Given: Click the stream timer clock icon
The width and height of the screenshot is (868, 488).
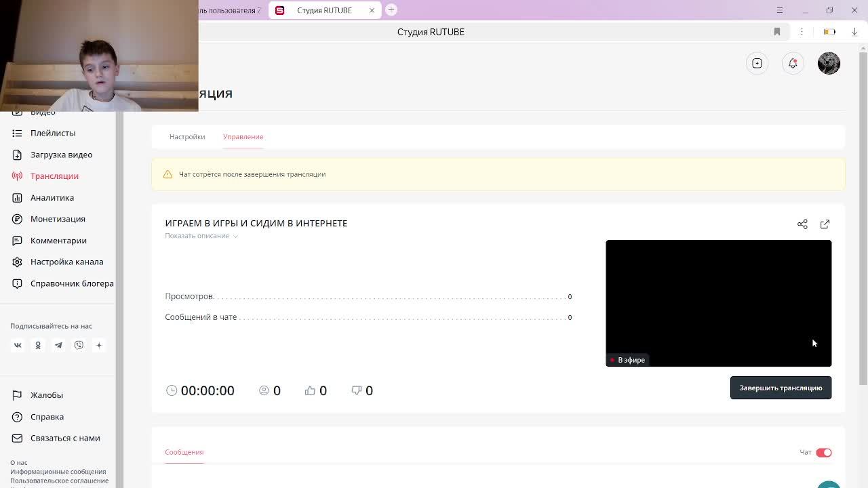Looking at the screenshot, I should coord(172,390).
